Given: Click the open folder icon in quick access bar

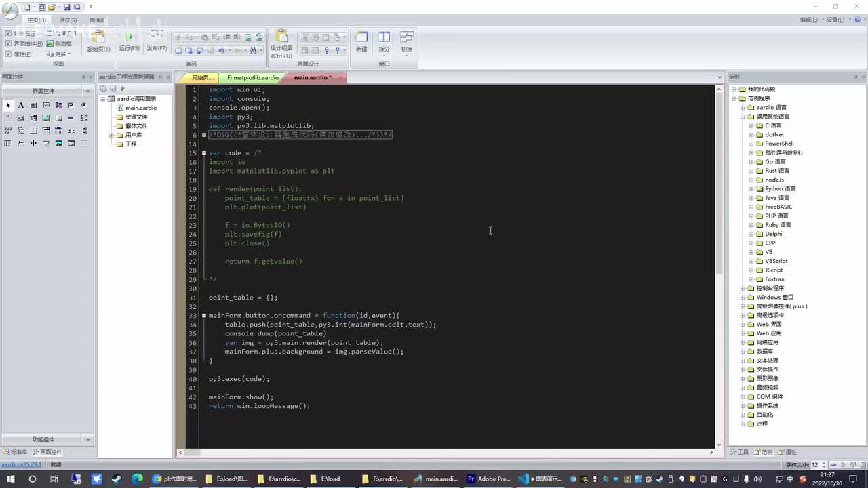Looking at the screenshot, I should tap(52, 7).
